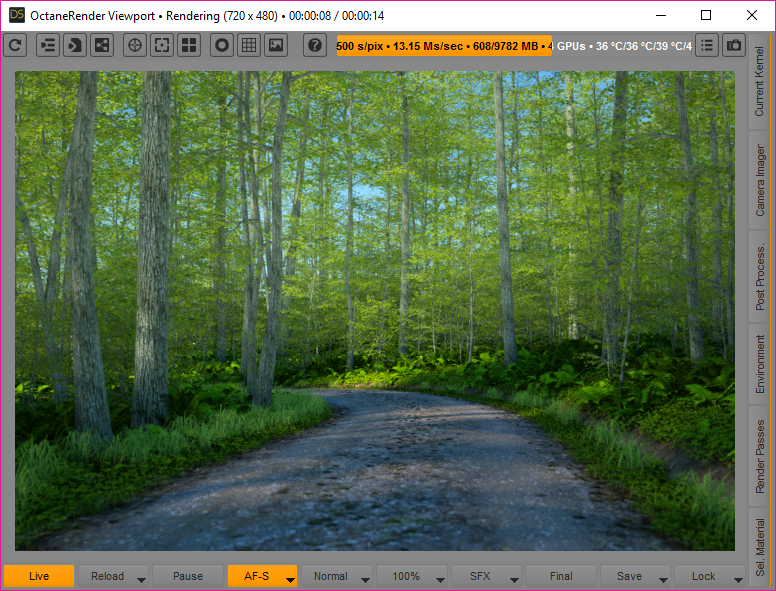Click the OctaneRender Viewport title bar text
This screenshot has width=776, height=591.
click(x=207, y=16)
